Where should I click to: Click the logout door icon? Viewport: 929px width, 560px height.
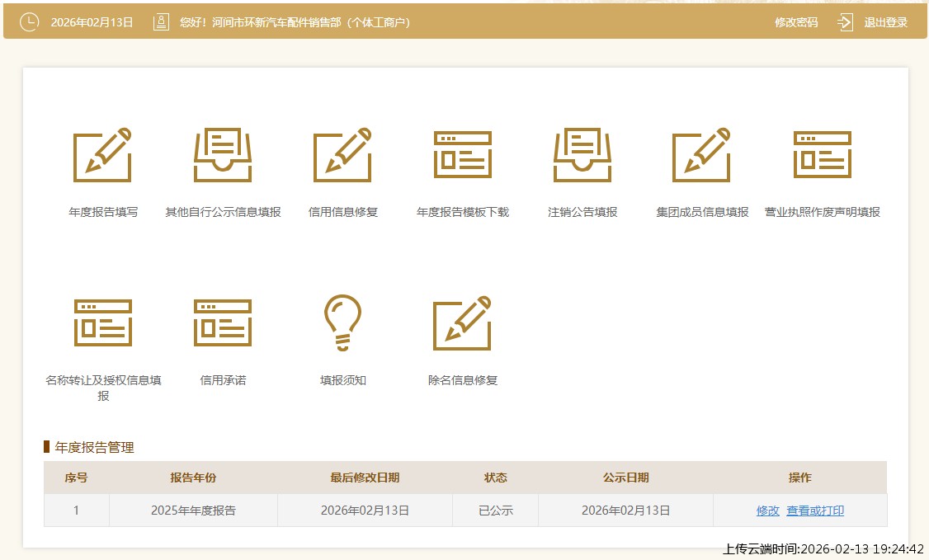tap(845, 22)
